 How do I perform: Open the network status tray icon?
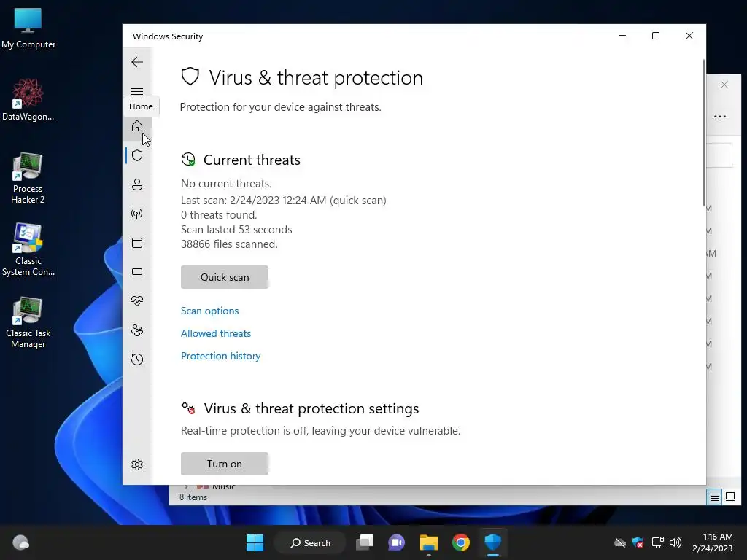(x=657, y=542)
